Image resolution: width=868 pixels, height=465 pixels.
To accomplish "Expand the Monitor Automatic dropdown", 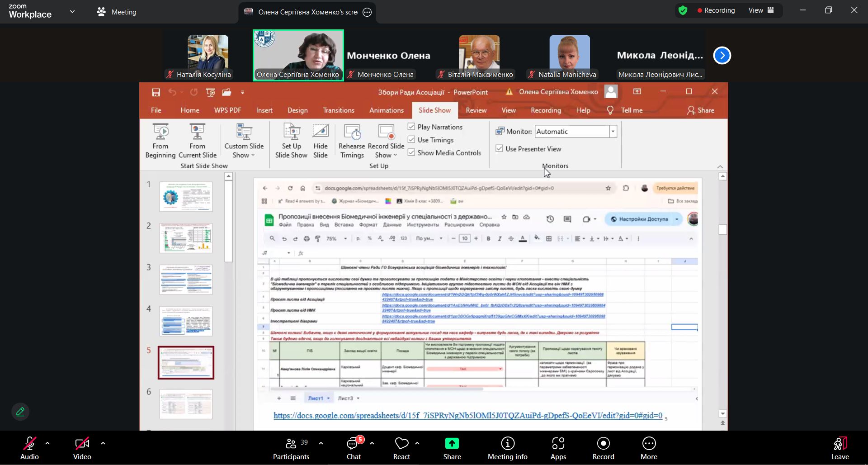I will [613, 132].
